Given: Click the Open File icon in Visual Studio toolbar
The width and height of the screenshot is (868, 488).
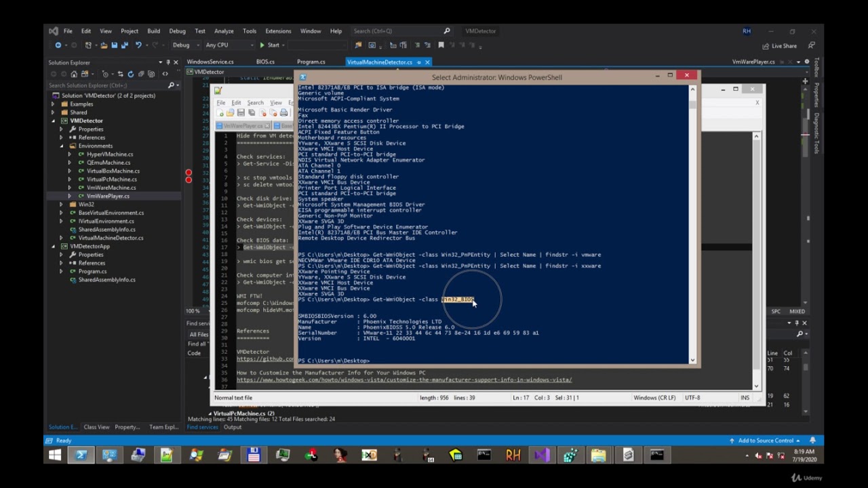Looking at the screenshot, I should click(104, 45).
